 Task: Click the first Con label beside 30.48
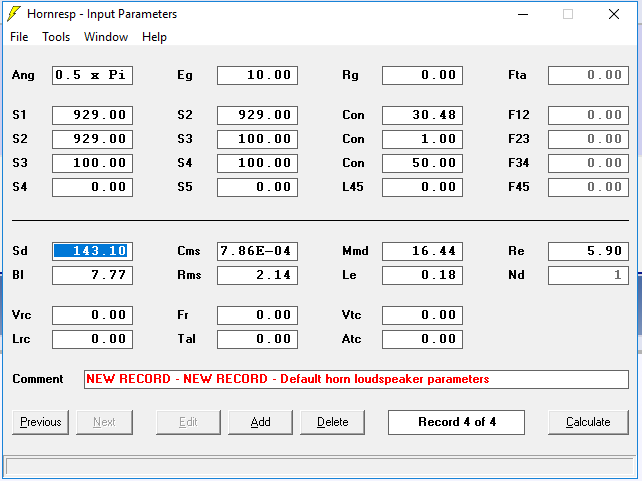(x=353, y=115)
